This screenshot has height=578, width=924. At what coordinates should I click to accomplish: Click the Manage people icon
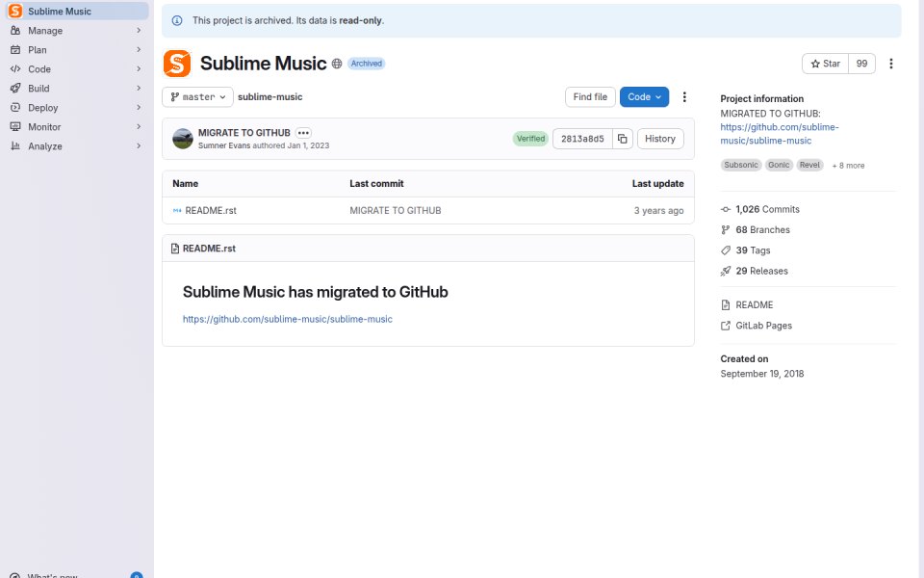15,31
